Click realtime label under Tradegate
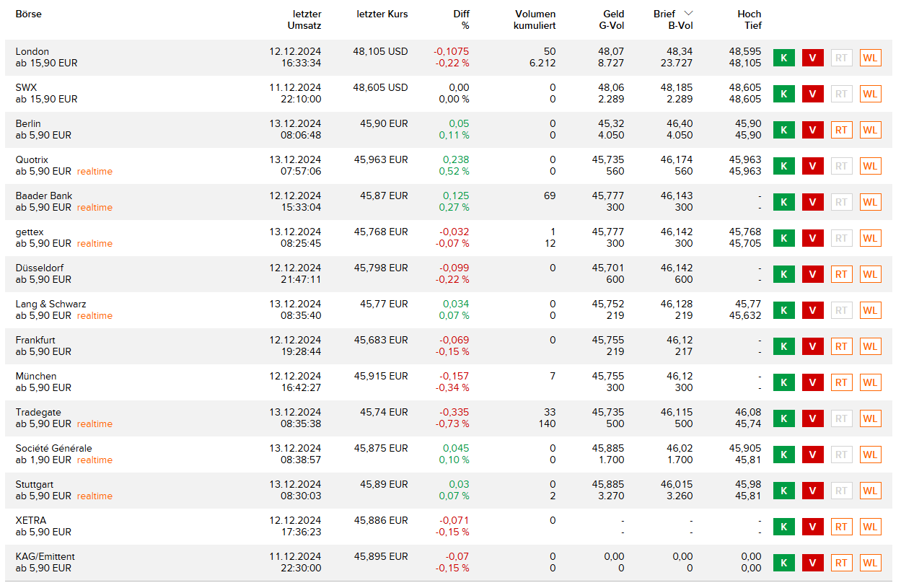This screenshot has width=901, height=588. [95, 424]
